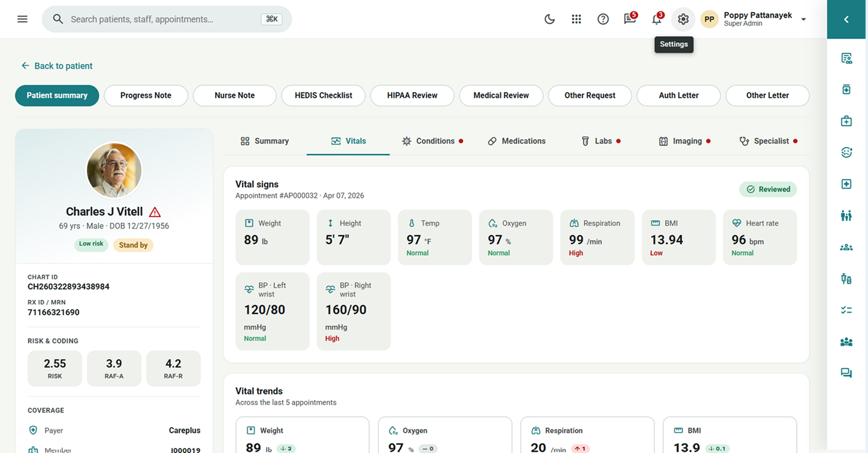
Task: Open the hamburger navigation menu
Action: coord(22,19)
